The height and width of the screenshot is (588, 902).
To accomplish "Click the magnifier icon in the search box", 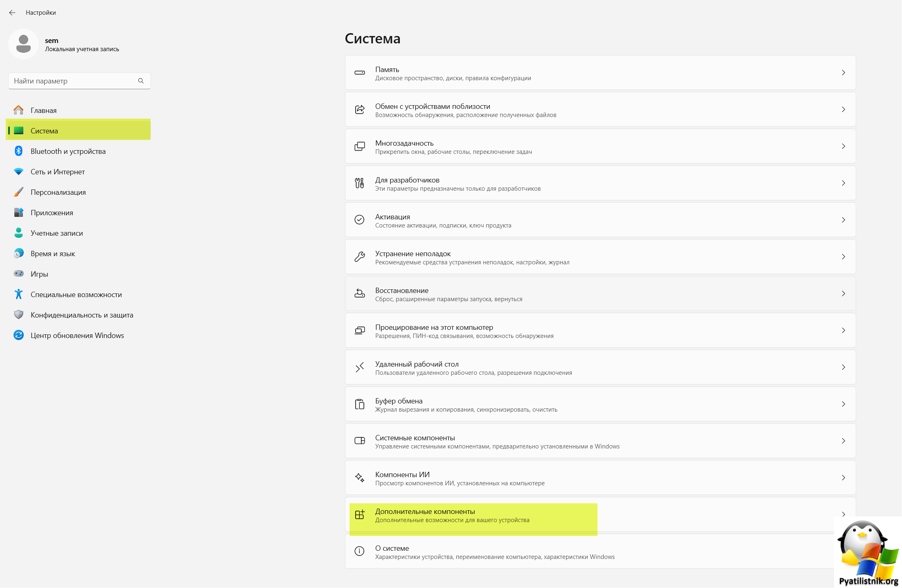I will 141,81.
